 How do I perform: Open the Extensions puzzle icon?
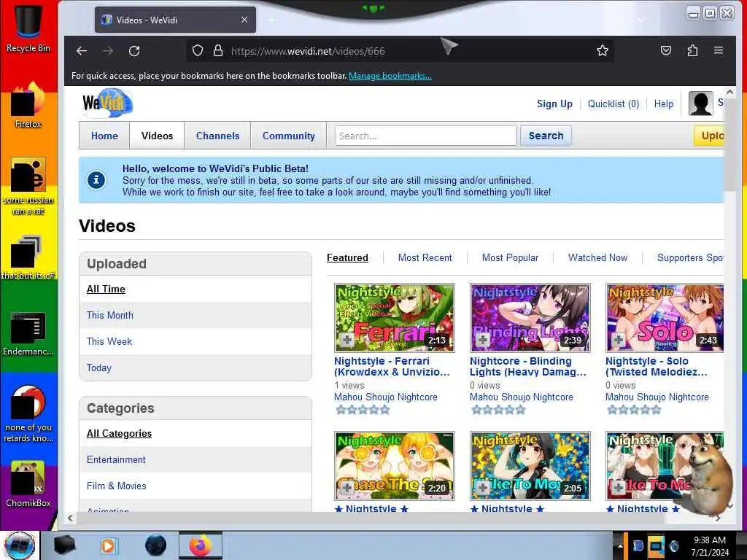click(x=692, y=50)
